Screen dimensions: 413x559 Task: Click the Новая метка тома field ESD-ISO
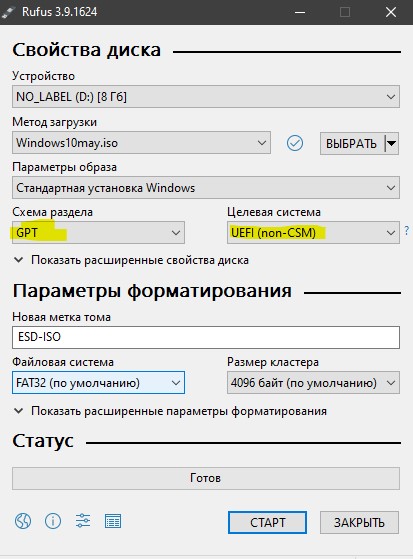(206, 337)
